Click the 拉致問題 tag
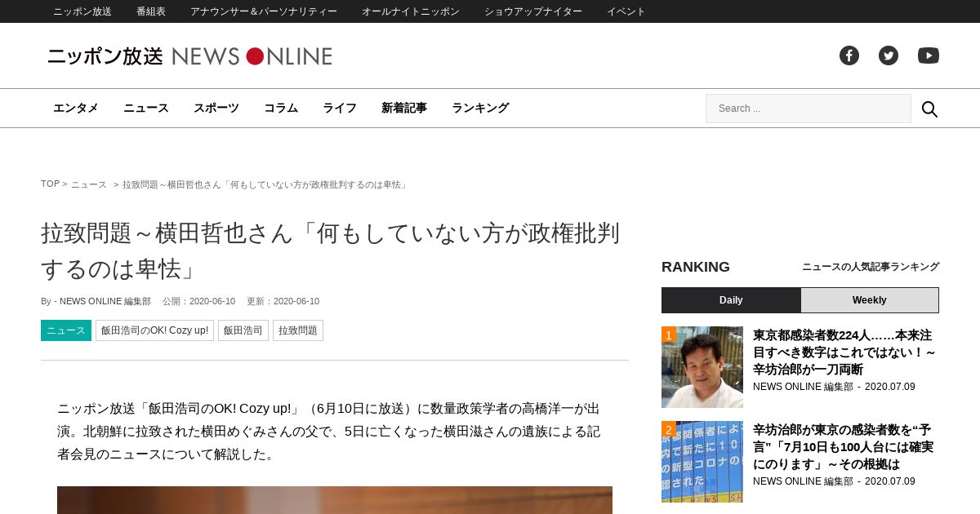Screen dimensions: 980x514 pyautogui.click(x=298, y=330)
